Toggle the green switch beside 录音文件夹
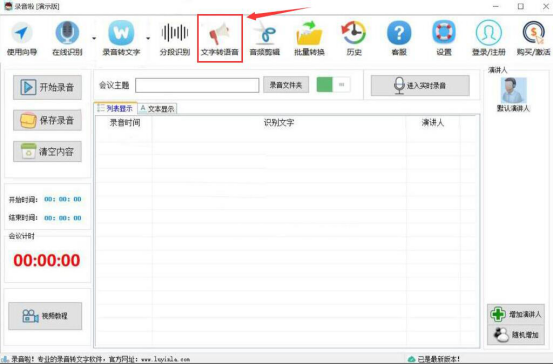 click(333, 85)
